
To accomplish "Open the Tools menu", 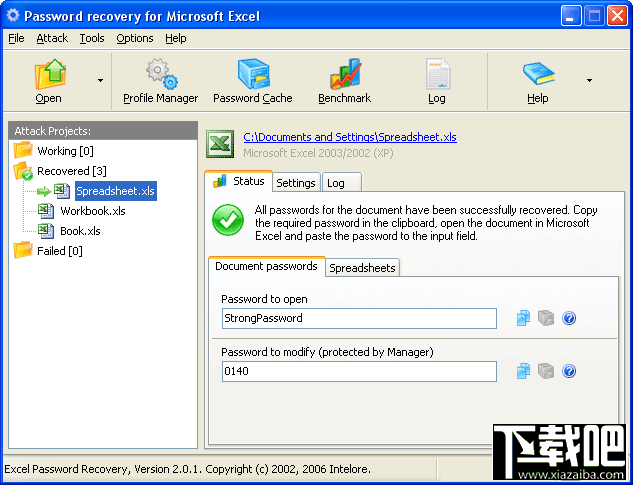I will 92,38.
